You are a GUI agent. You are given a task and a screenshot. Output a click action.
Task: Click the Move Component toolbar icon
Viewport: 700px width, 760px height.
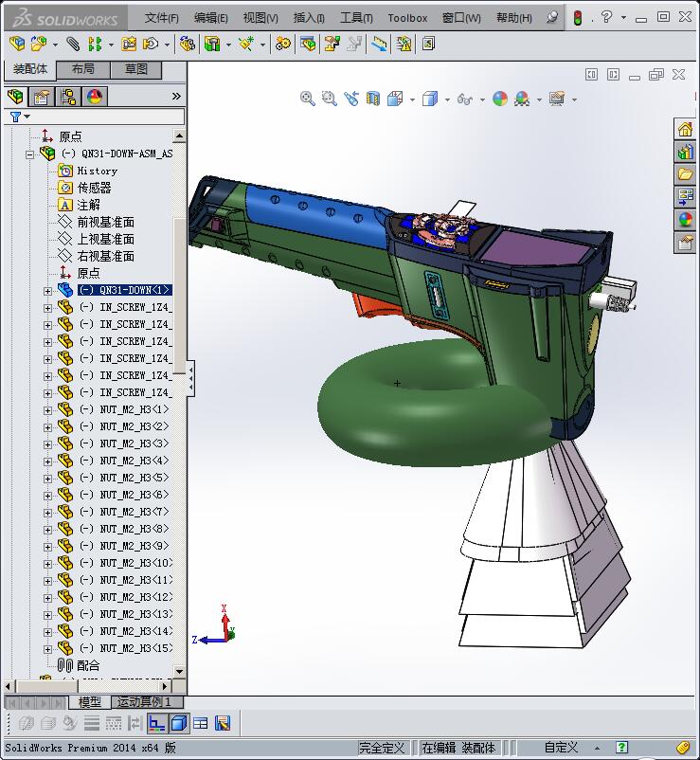coord(152,45)
